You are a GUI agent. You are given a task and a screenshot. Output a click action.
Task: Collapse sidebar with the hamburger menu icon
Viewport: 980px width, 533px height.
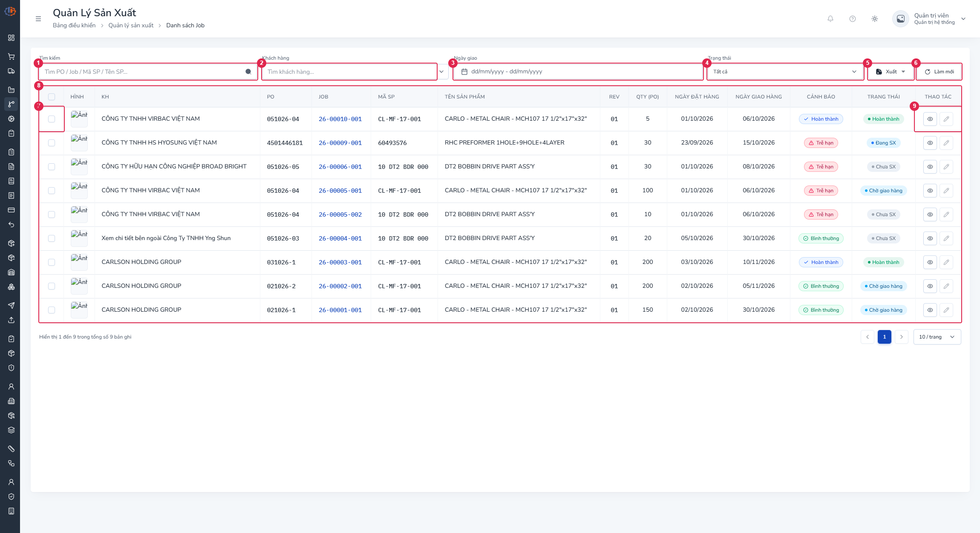point(38,19)
